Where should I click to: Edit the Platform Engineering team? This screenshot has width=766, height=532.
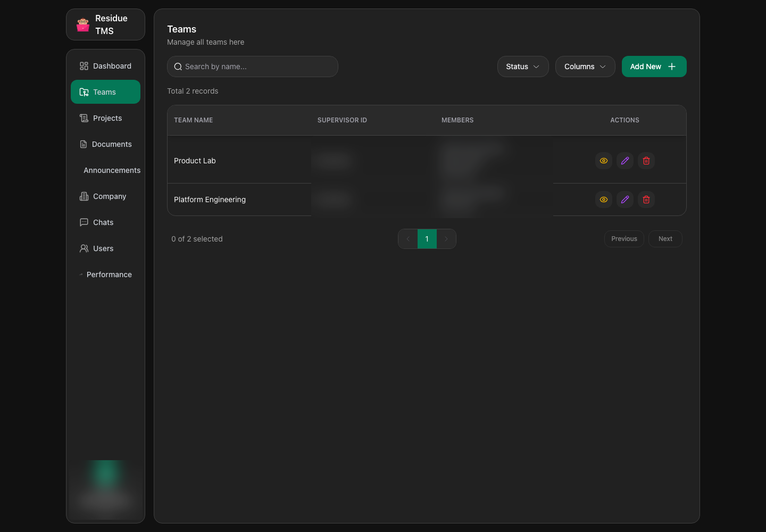625,199
